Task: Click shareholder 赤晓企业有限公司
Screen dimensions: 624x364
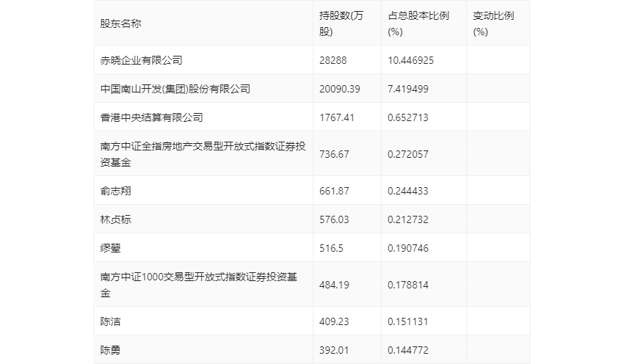Action: [x=141, y=60]
